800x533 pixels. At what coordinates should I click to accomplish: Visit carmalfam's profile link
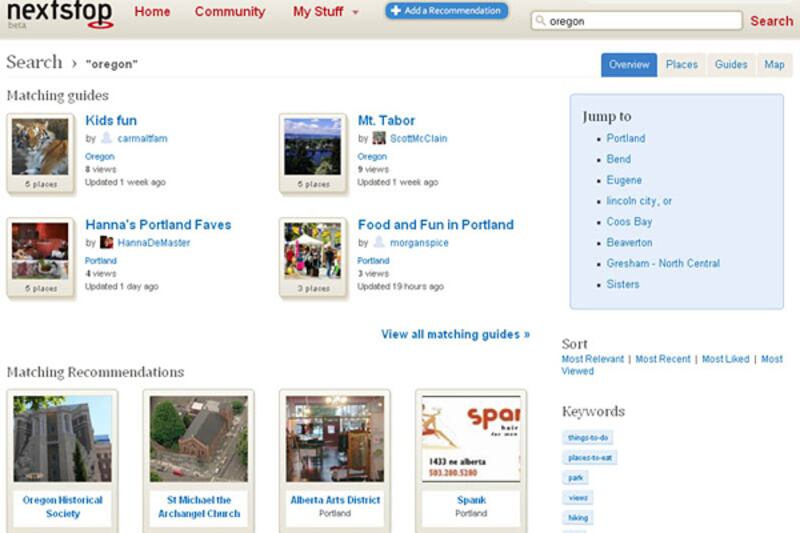coord(142,139)
